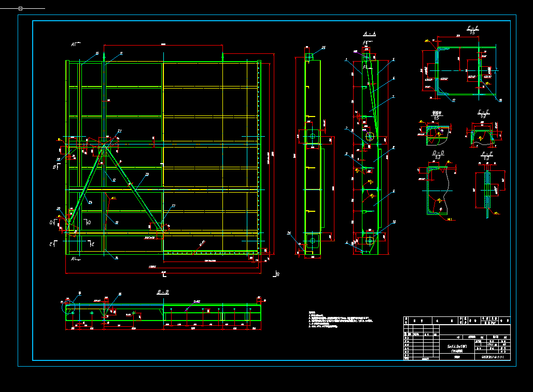Select the small grip square on the top-left line
Image resolution: width=533 pixels, height=392 pixels.
click(x=21, y=8)
